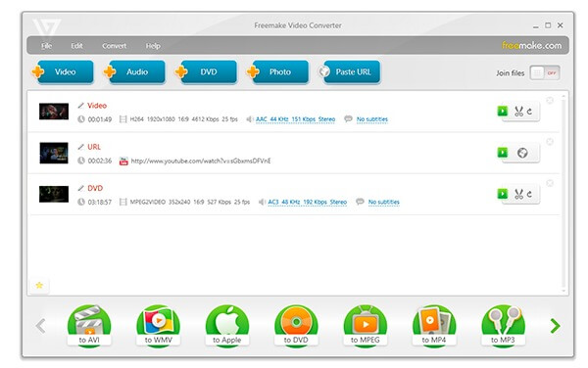Open scissors cut editor for DVD item

(x=518, y=194)
